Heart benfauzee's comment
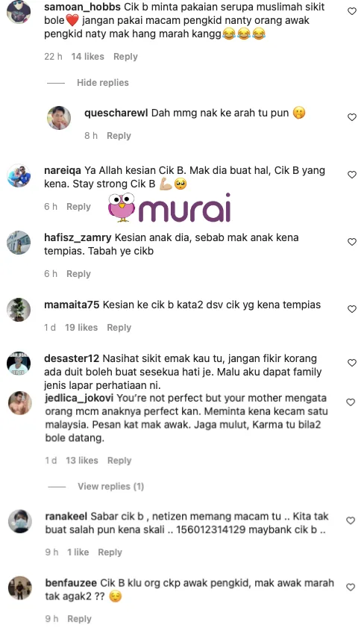The height and width of the screenshot is (639, 364). click(x=351, y=587)
